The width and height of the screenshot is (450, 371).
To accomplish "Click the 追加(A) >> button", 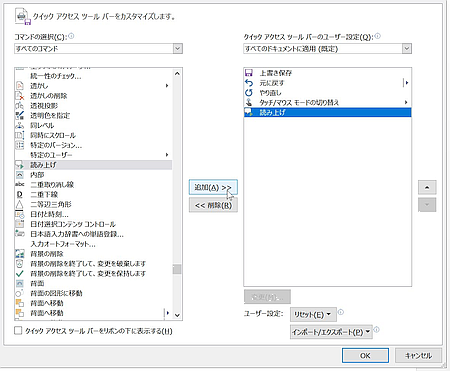I will (x=213, y=187).
